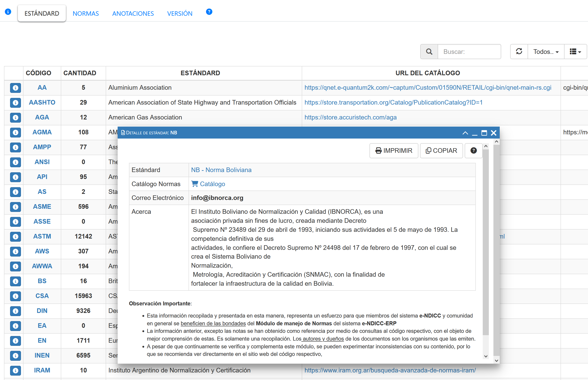Open the AASHTO catalog URL link
Viewport: 588px width, 380px height.
point(393,102)
